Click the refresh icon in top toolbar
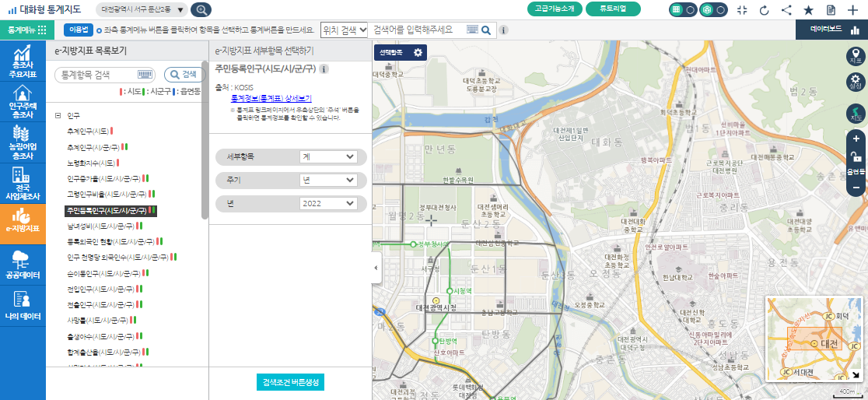Screen dimensions: 868x400 click(764, 10)
